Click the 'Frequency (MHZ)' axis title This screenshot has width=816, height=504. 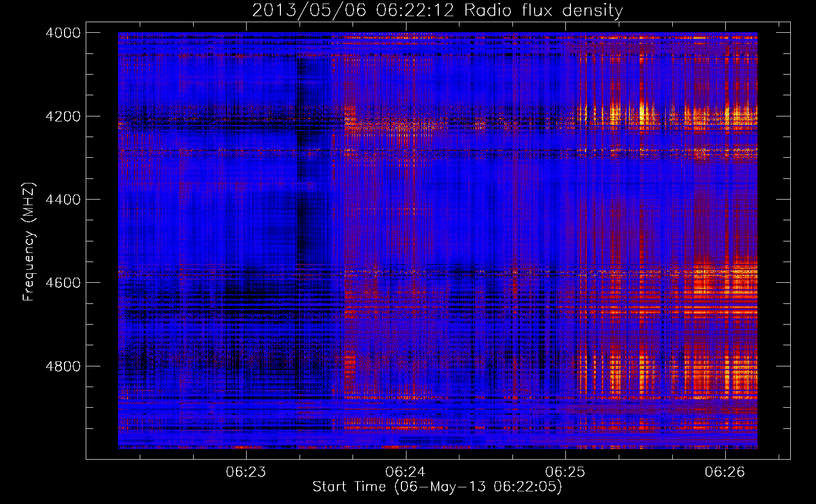(x=30, y=241)
